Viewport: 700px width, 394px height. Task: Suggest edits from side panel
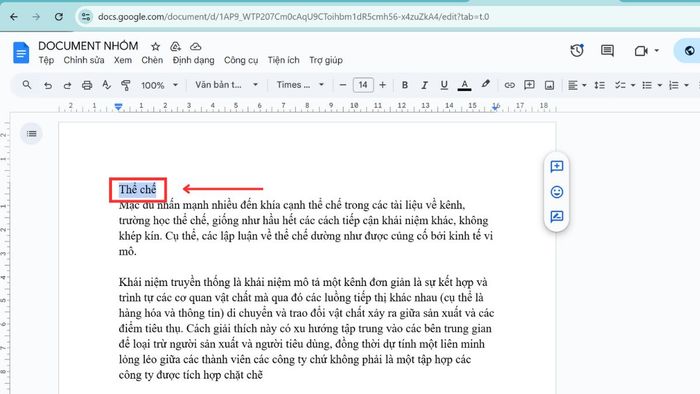coord(557,217)
